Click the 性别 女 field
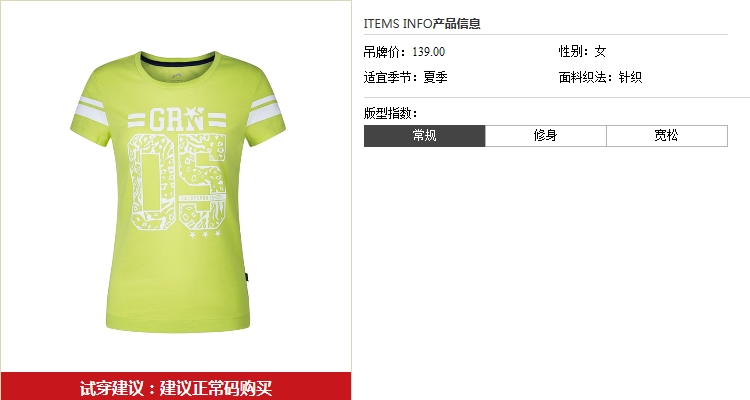Screen dimensions: 750x400 [583, 51]
